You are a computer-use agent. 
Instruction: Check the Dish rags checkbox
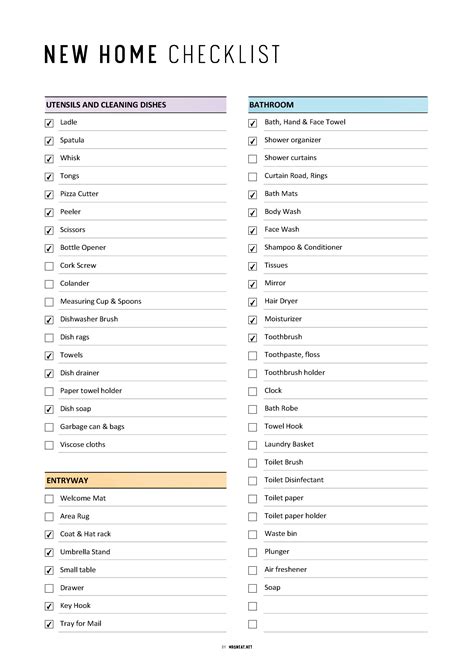click(49, 338)
